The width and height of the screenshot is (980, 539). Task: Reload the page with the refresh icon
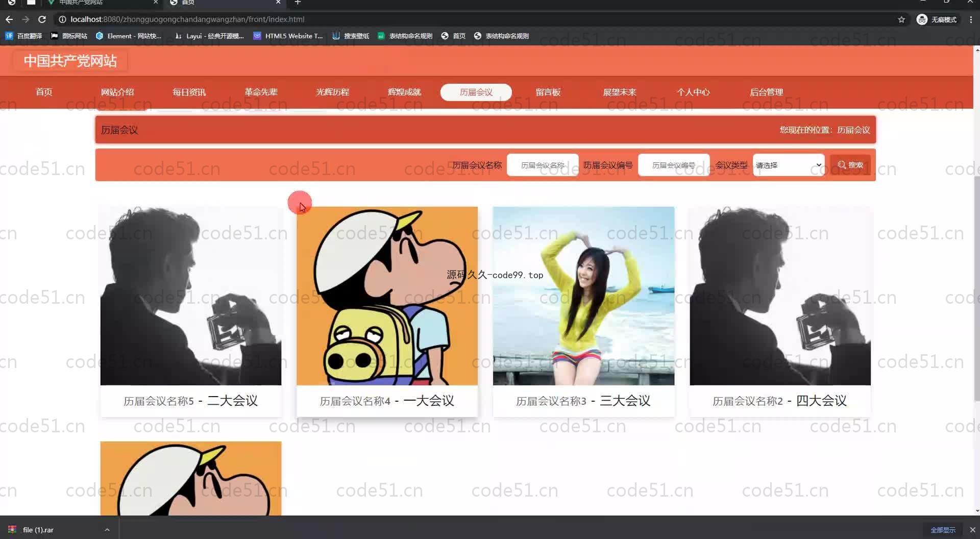(42, 19)
